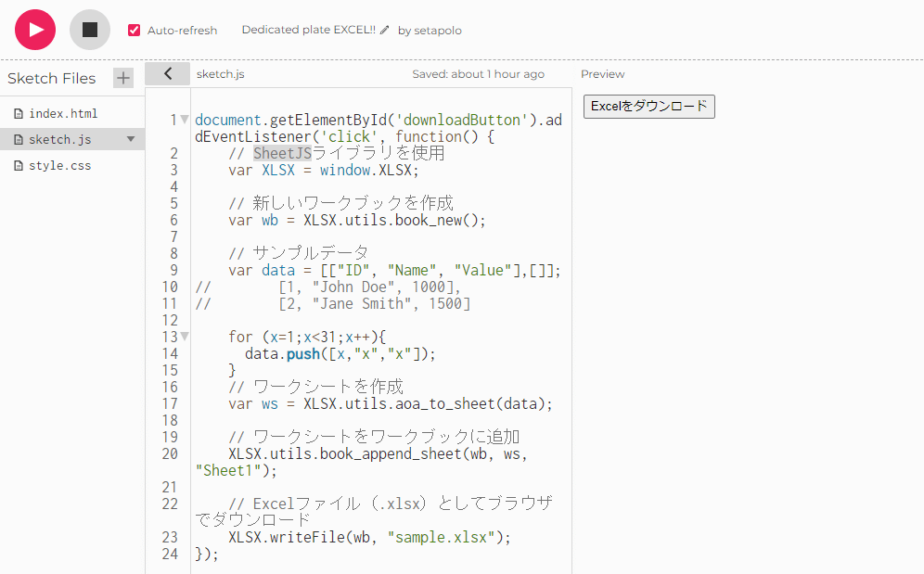Click the Excelをダウンロード button in preview

pos(648,107)
